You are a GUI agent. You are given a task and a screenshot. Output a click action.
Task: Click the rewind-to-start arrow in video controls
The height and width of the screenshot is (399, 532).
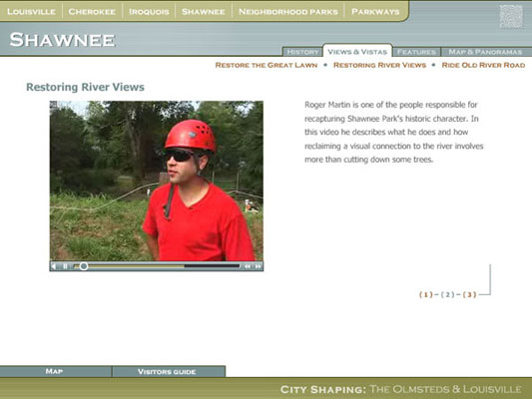click(x=54, y=266)
